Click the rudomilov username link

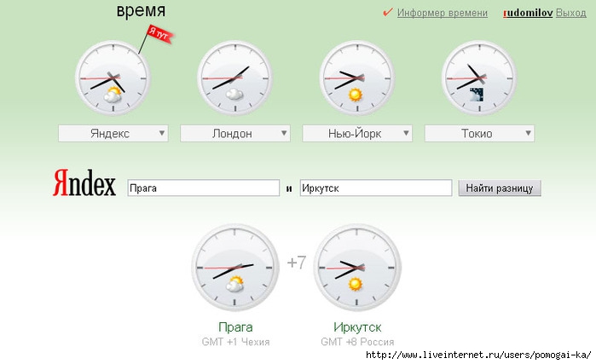(x=528, y=14)
